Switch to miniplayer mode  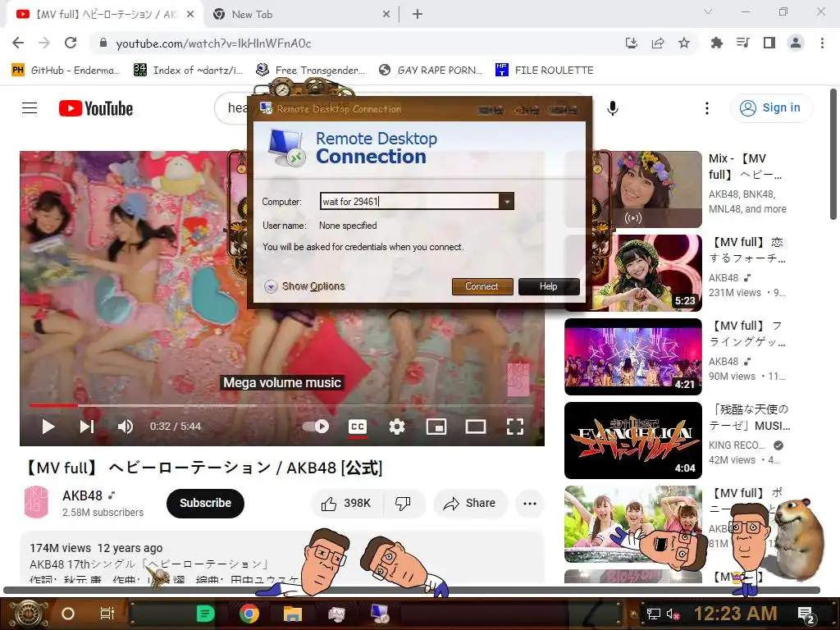point(436,427)
